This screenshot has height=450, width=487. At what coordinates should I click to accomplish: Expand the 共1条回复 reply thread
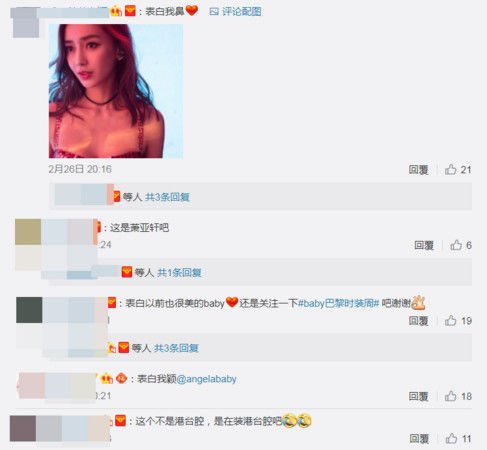(x=179, y=273)
